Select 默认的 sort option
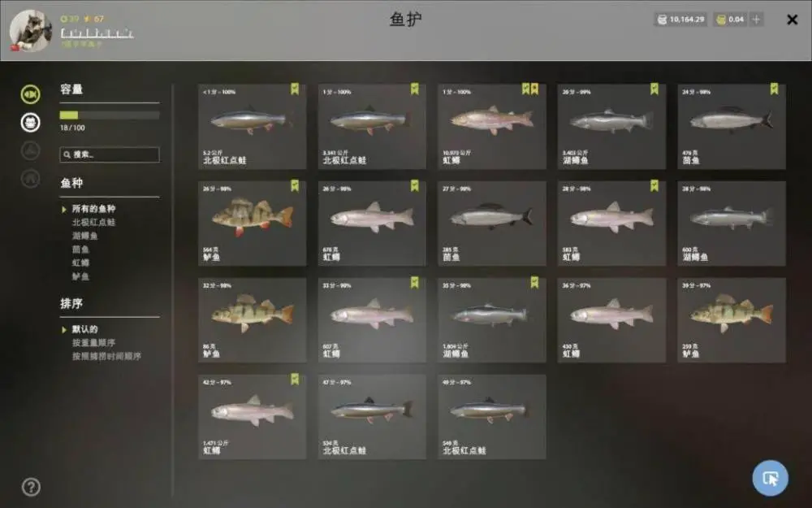Image resolution: width=812 pixels, height=508 pixels. pos(85,329)
